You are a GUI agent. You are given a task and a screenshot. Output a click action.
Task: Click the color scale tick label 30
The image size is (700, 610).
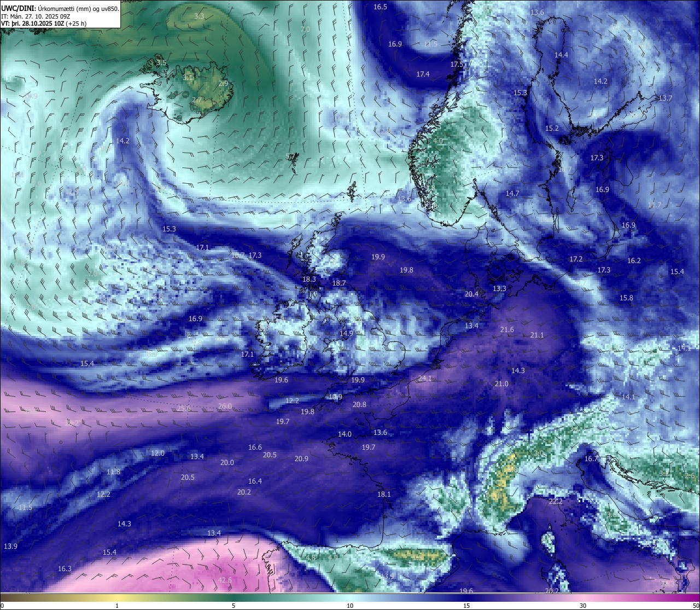[583, 606]
